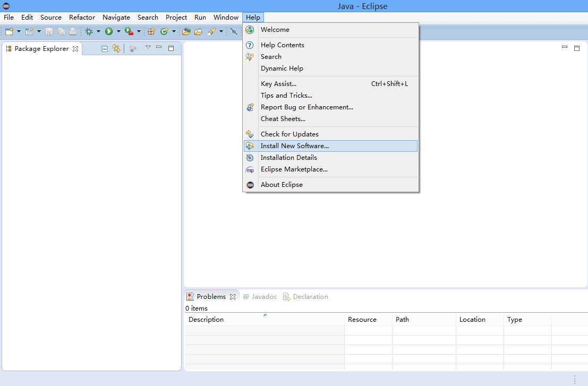The width and height of the screenshot is (588, 386).
Task: Open the Refactor menu
Action: (82, 17)
